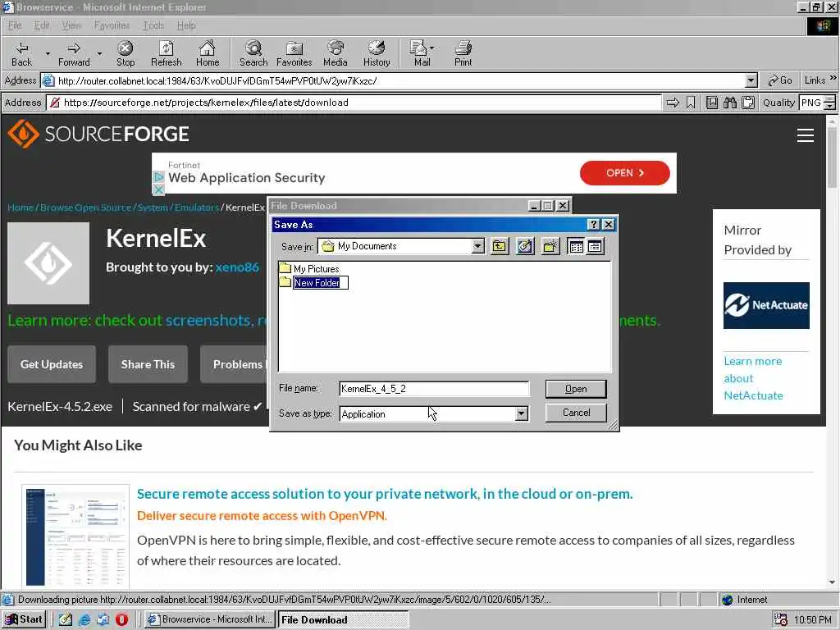840x630 pixels.
Task: Click the Browservice URL address field
Action: click(x=354, y=103)
